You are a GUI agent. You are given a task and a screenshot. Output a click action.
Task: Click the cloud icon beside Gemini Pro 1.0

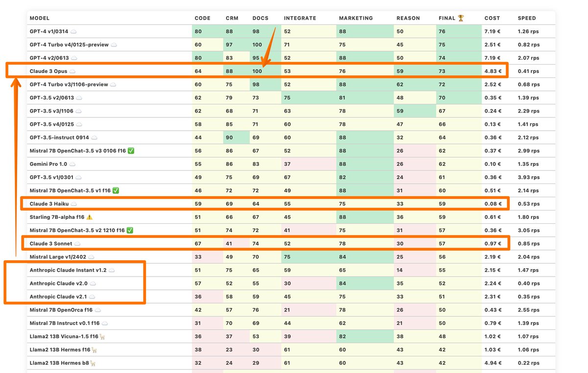[73, 164]
